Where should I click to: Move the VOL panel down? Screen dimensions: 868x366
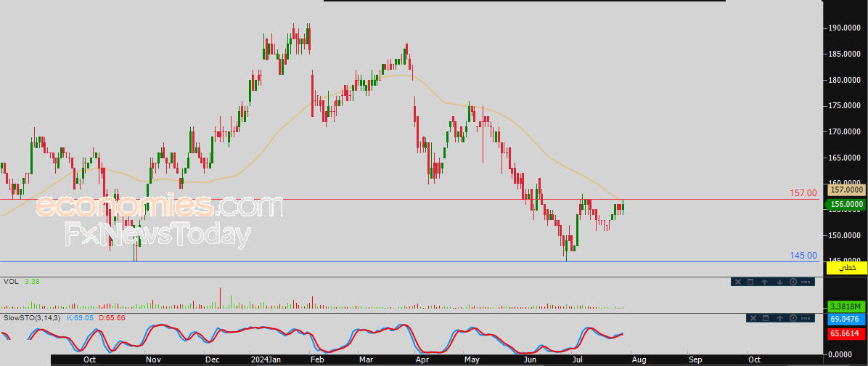[779, 282]
